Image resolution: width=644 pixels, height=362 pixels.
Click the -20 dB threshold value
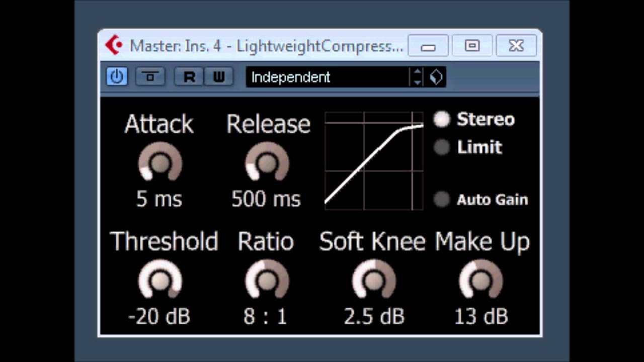pos(159,317)
